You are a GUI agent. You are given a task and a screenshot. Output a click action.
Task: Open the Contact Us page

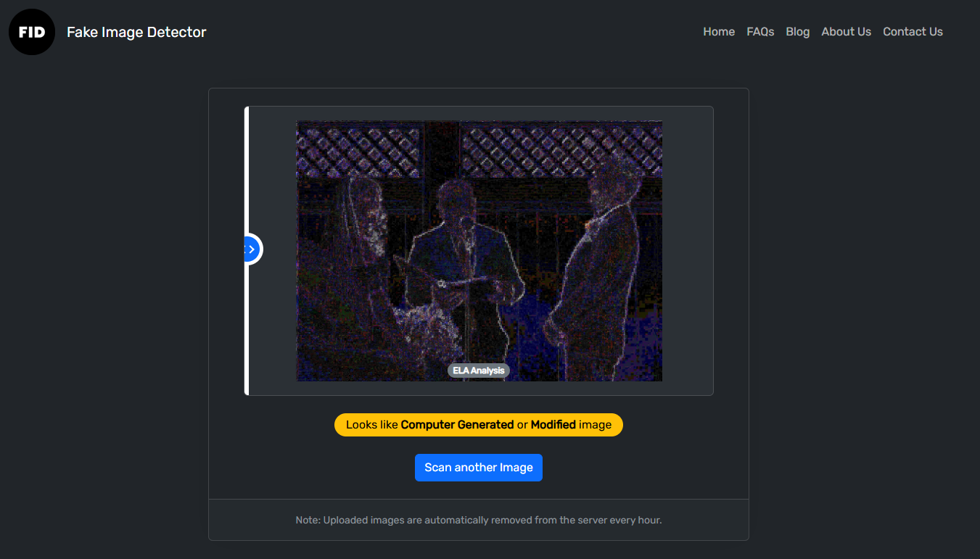913,32
